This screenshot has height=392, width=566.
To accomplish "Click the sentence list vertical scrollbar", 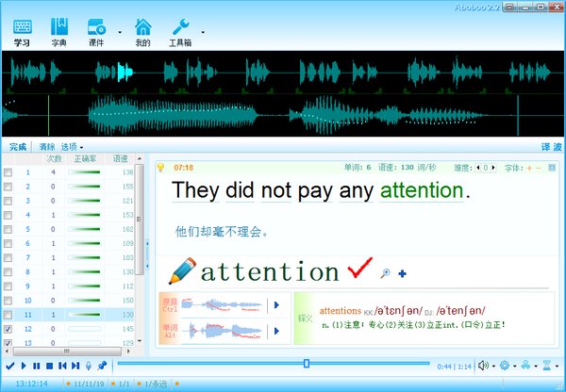I will pyautogui.click(x=140, y=220).
